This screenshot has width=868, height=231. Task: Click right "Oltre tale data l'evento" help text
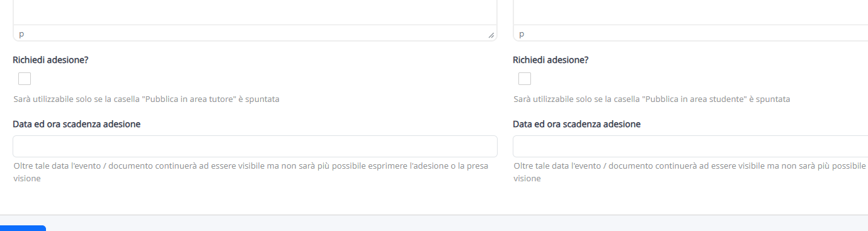[690, 172]
